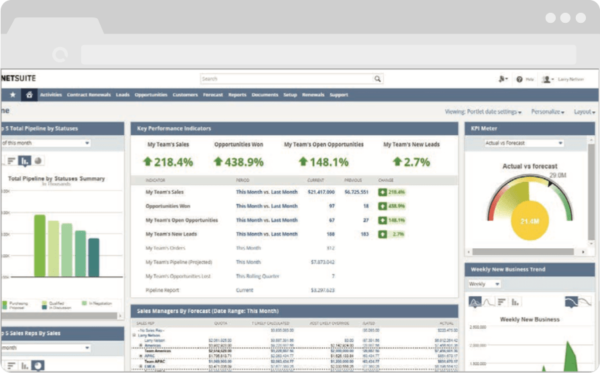Click the dark teal pipeline bar
The width and height of the screenshot is (600, 373).
pyautogui.click(x=94, y=257)
